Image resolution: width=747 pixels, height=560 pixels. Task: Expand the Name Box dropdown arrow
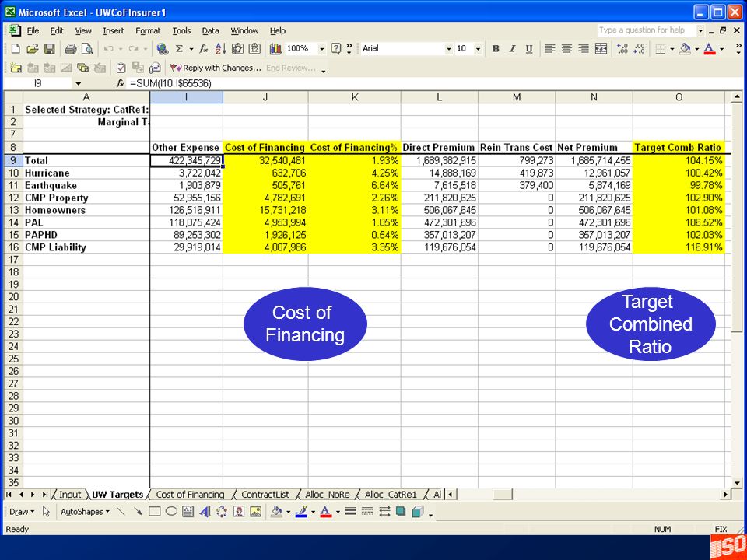pos(79,84)
